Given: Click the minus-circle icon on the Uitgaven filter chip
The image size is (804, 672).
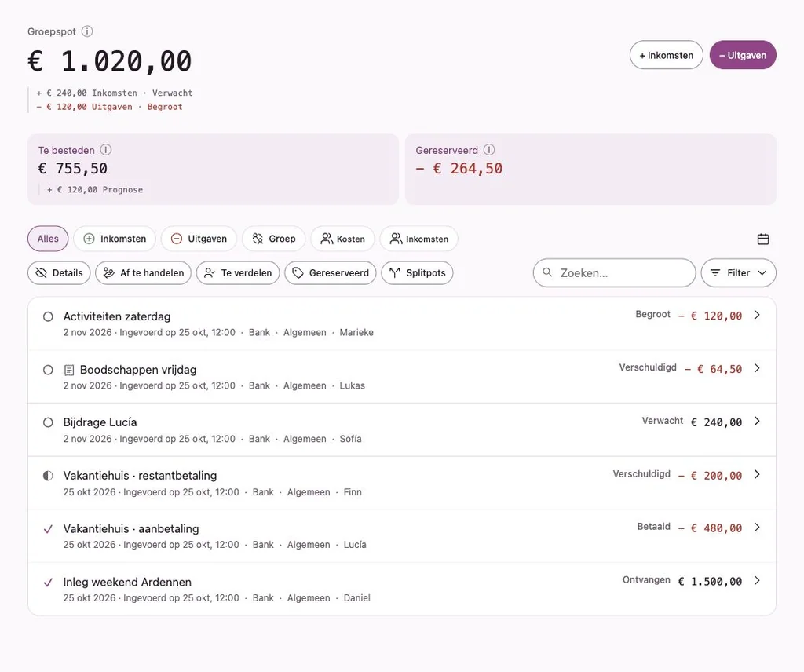Looking at the screenshot, I should (177, 239).
